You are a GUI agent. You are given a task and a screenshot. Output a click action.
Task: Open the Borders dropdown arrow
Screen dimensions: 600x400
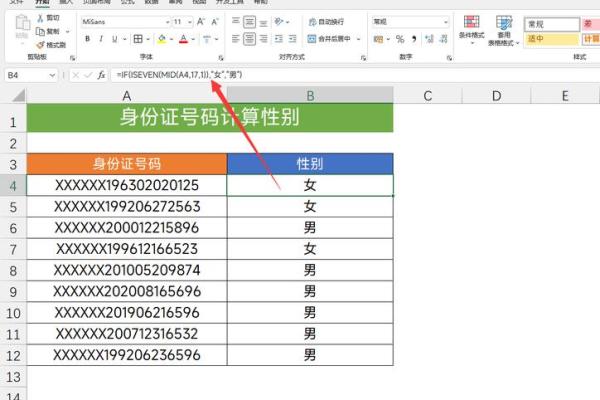tap(148, 39)
